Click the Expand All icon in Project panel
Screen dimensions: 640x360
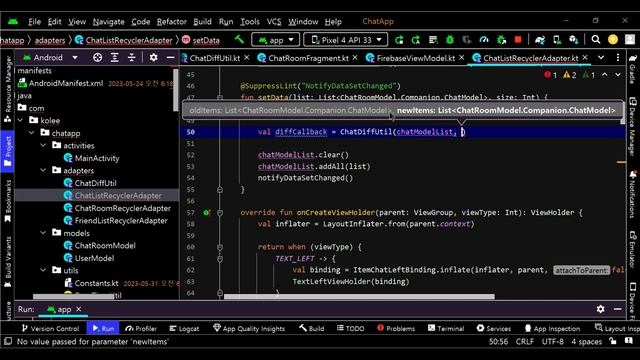[115, 58]
